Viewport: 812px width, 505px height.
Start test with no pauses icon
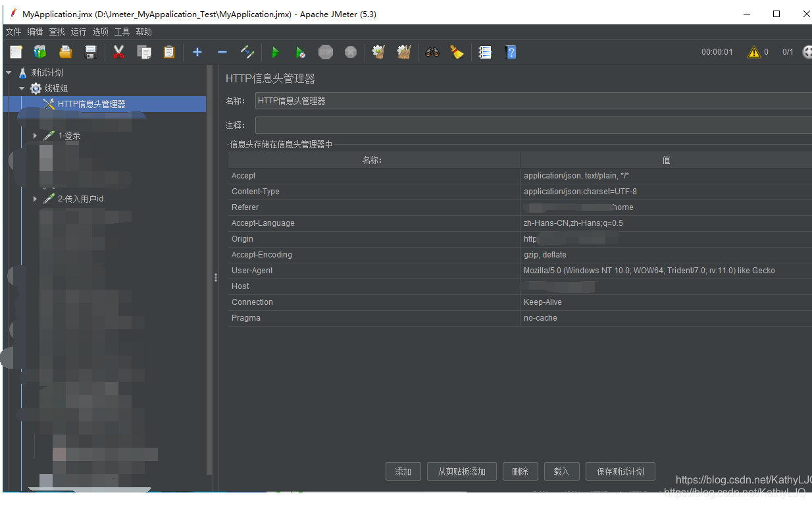300,52
